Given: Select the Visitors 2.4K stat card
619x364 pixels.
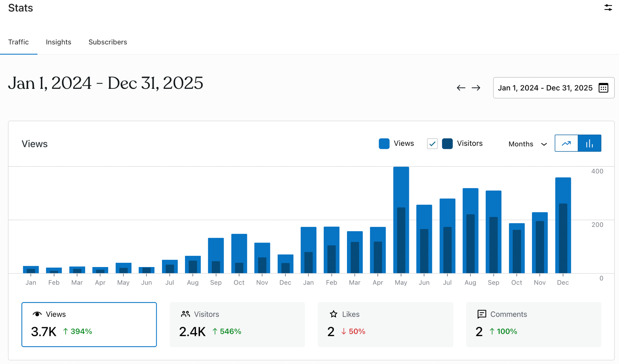Looking at the screenshot, I should tap(237, 324).
